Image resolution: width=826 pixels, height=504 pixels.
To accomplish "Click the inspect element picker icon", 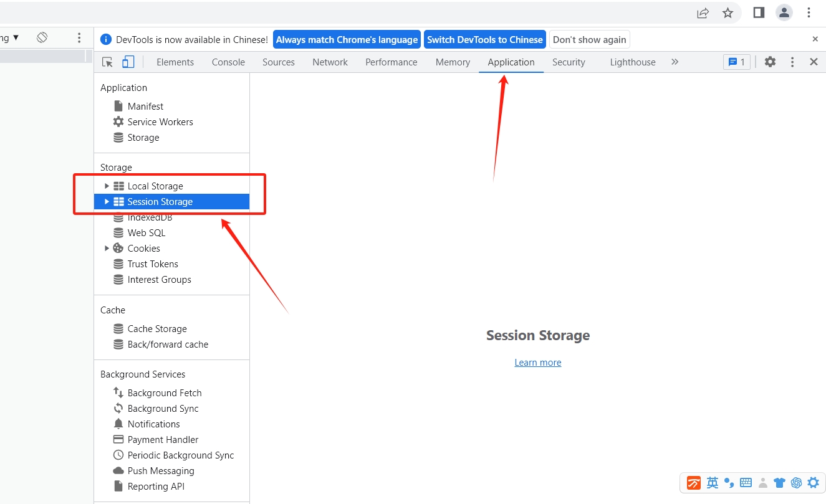I will point(107,62).
